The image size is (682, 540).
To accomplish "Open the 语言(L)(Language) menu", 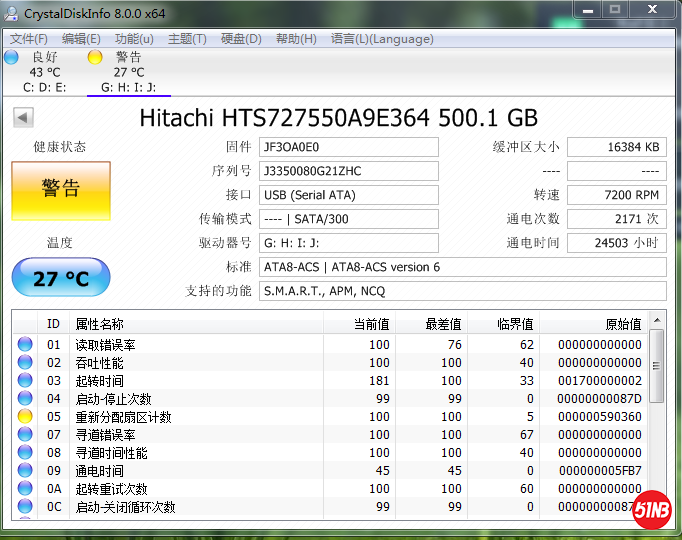I will 382,39.
